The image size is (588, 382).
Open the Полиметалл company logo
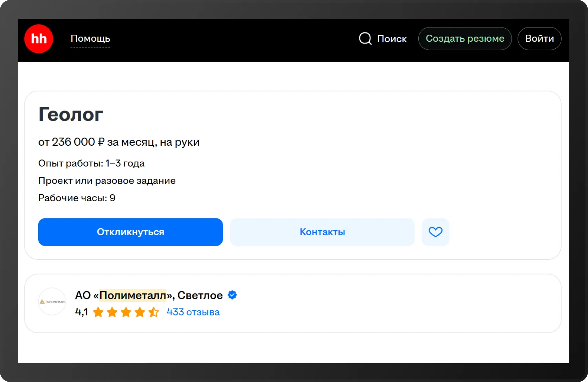point(52,301)
